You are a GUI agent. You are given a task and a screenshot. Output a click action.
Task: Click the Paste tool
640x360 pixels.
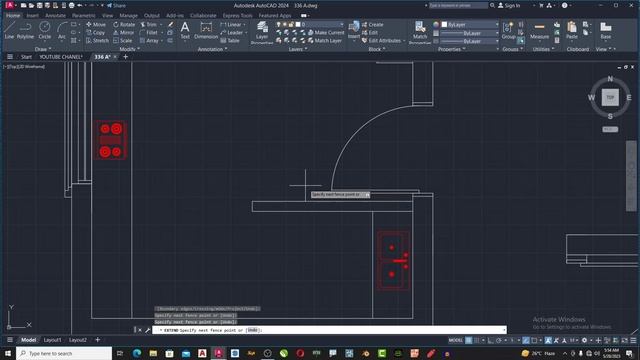(572, 30)
